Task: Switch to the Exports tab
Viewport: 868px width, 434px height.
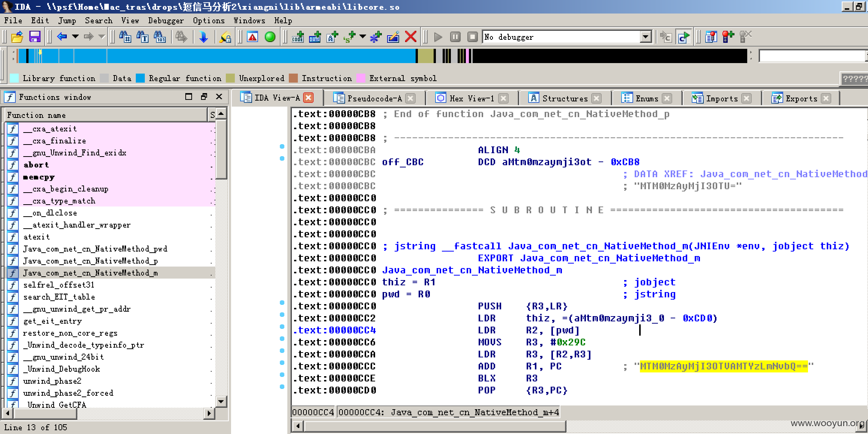Action: pyautogui.click(x=801, y=98)
